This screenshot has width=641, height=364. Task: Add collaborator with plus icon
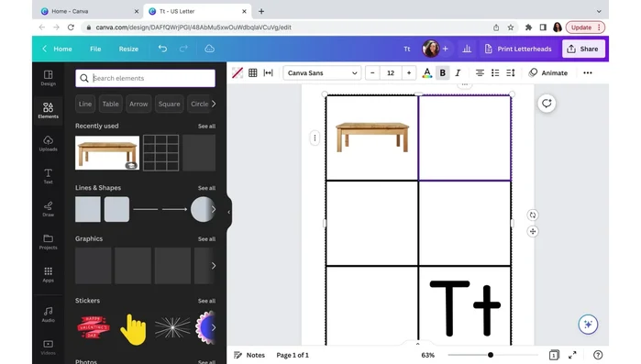click(445, 49)
